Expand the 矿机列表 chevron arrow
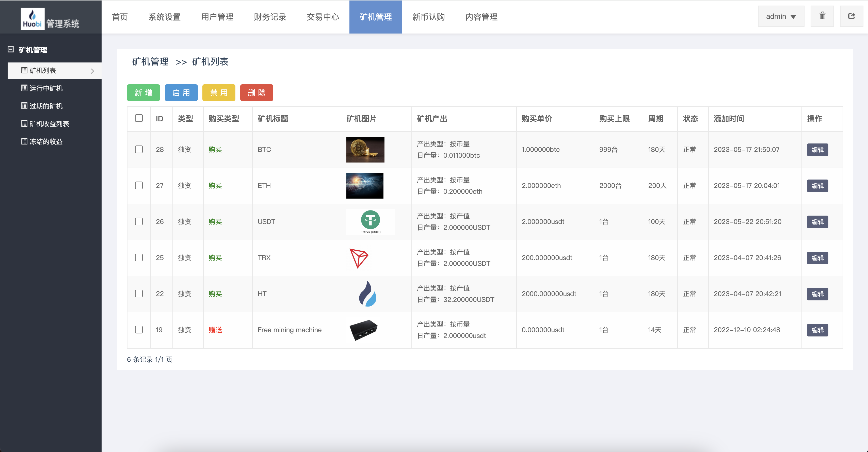The width and height of the screenshot is (868, 452). pyautogui.click(x=93, y=71)
